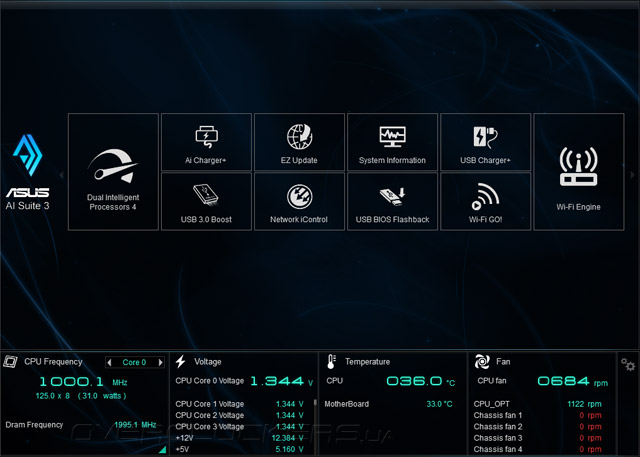Select the MotherBoard temperature row
640x457 pixels.
click(x=388, y=404)
